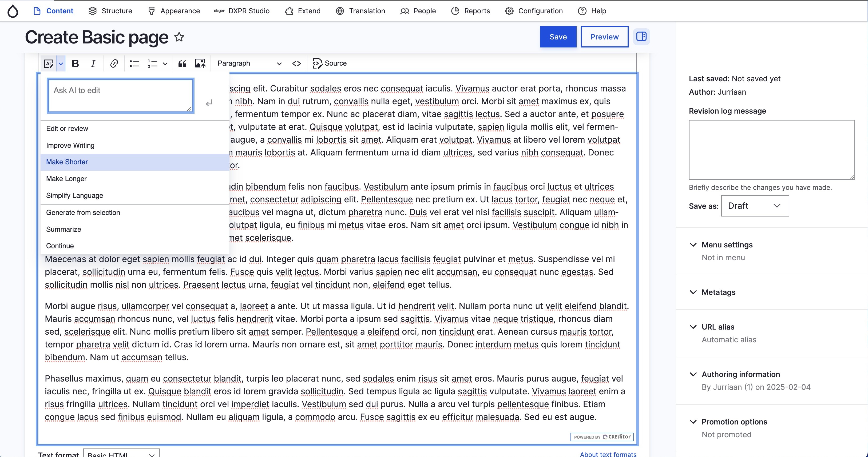This screenshot has width=868, height=457.
Task: Click the Content menu page icon
Action: coord(37,11)
